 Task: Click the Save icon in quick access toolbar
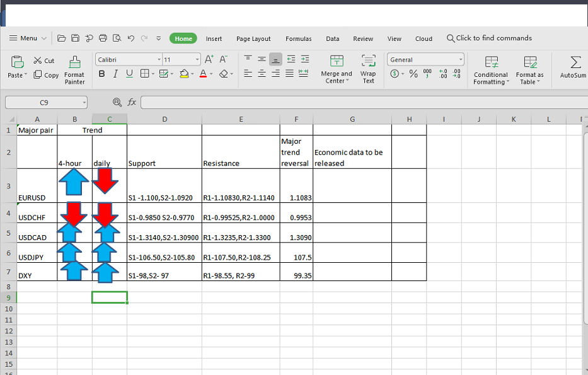75,38
